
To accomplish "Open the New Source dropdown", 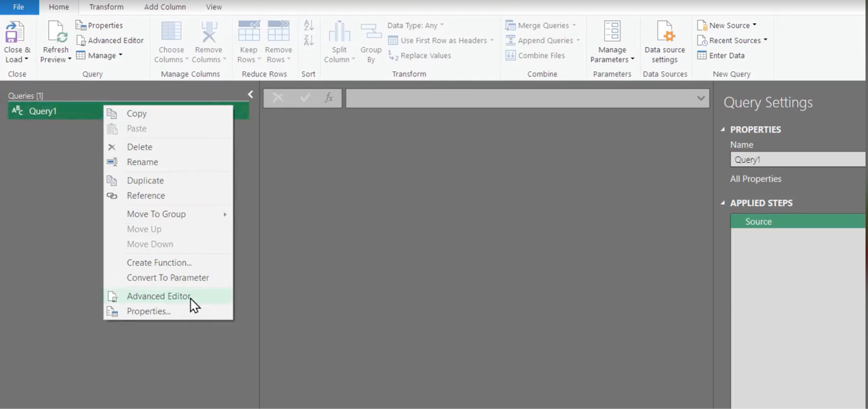I will tap(727, 26).
